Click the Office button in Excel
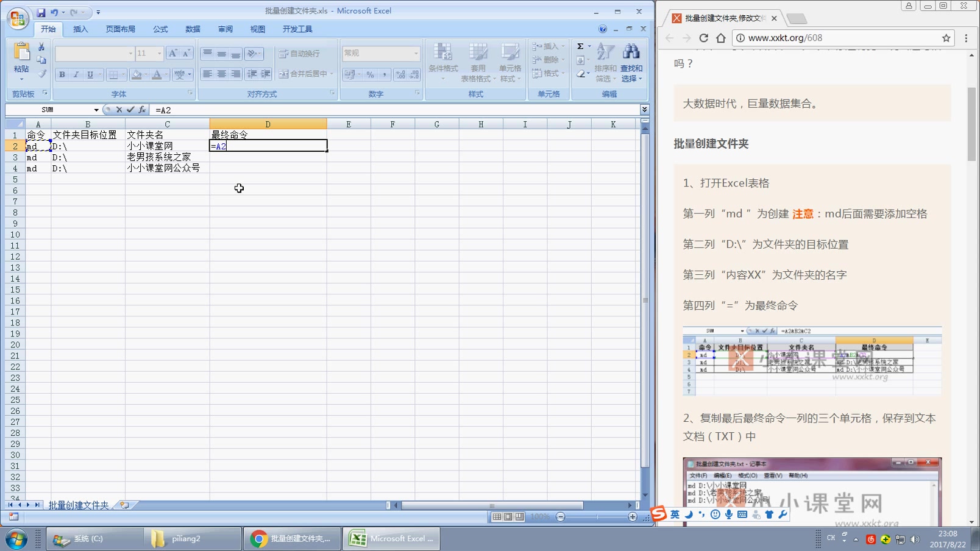This screenshot has width=980, height=551. pyautogui.click(x=18, y=18)
